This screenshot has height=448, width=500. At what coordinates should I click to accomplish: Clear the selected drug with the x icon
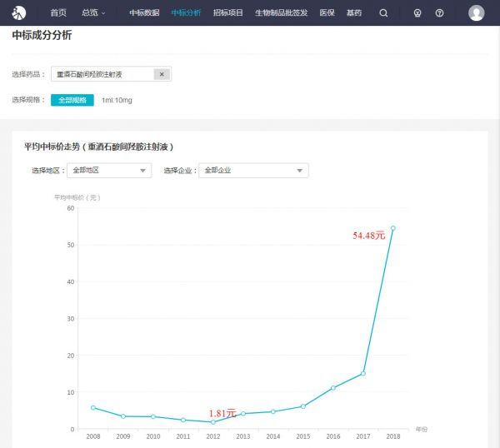click(162, 74)
